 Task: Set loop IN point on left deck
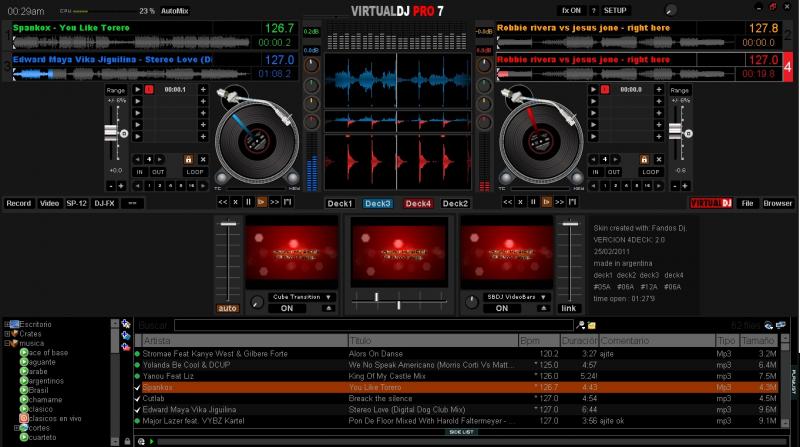pyautogui.click(x=139, y=172)
